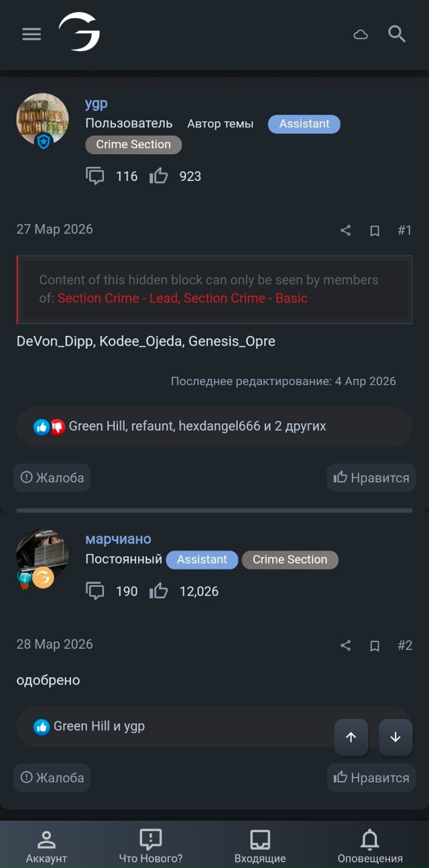Image resolution: width=429 pixels, height=868 pixels.
Task: View марчиано's avatar thumbnail
Action: (x=42, y=555)
